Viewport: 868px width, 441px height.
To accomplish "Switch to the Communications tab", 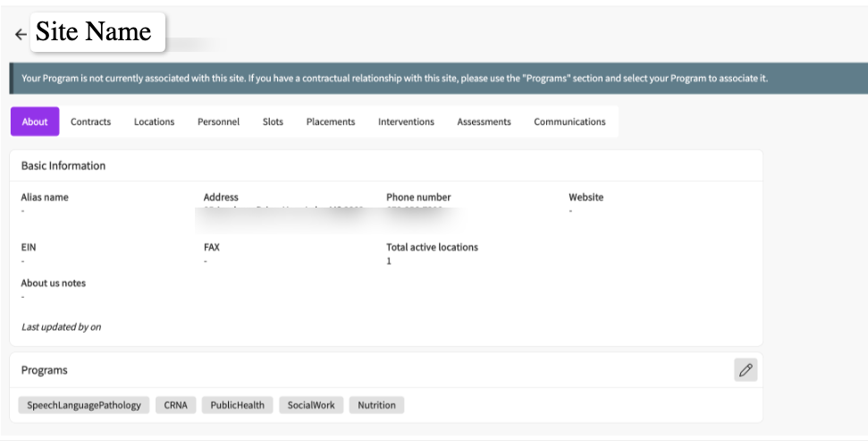I will point(569,122).
